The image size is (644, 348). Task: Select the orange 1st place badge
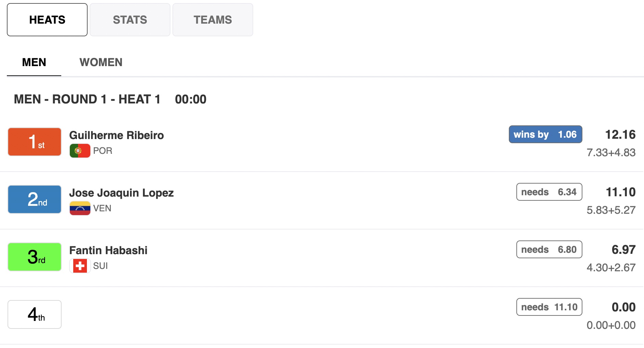35,142
